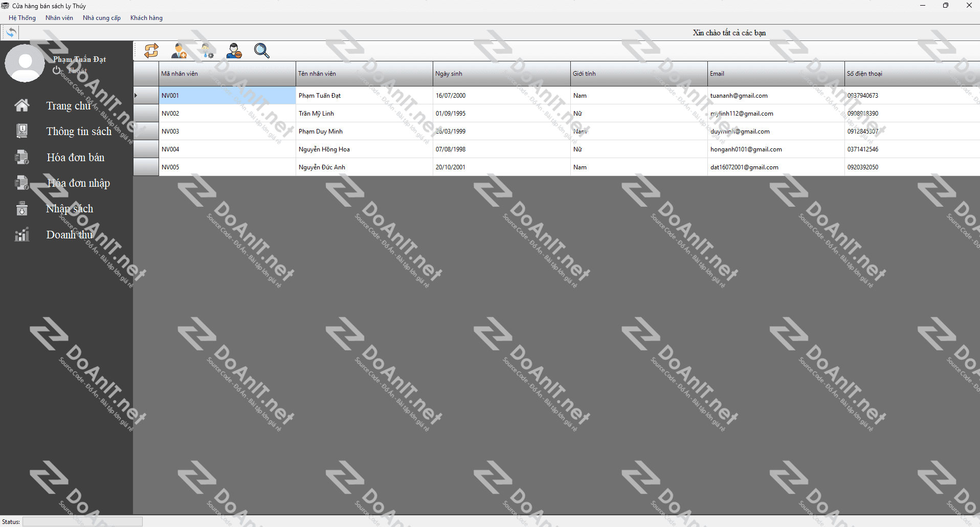Click phone number 0920392050

click(912, 167)
